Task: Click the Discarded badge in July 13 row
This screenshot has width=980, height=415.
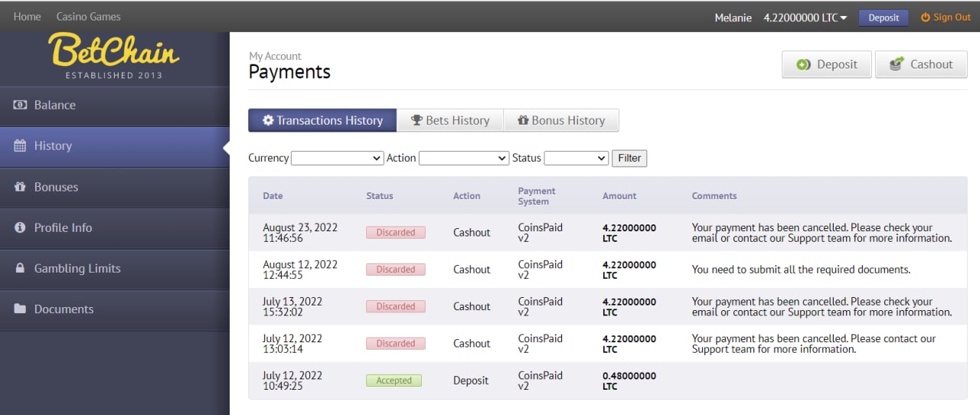Action: (x=396, y=306)
